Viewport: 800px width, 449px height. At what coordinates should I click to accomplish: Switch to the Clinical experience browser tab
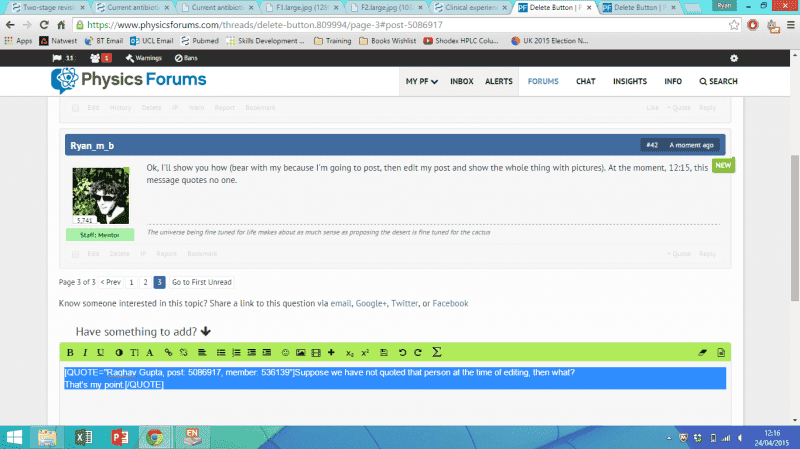pyautogui.click(x=471, y=8)
